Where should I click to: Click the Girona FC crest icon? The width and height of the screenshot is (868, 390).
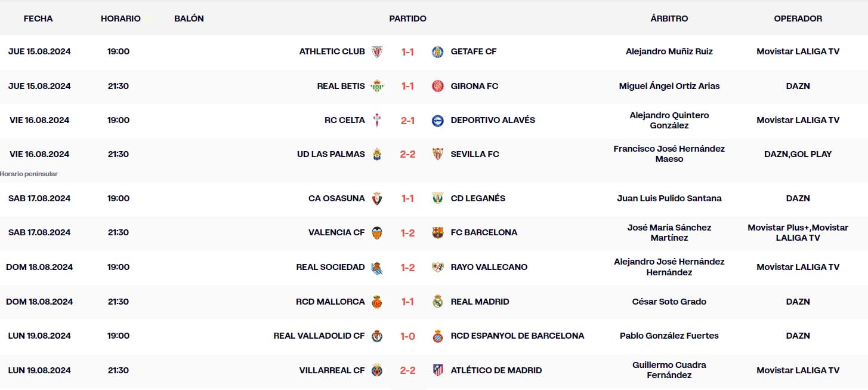(438, 86)
